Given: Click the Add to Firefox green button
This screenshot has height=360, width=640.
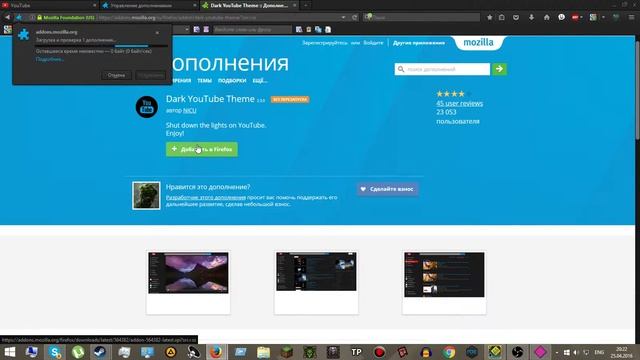Looking at the screenshot, I should [202, 149].
